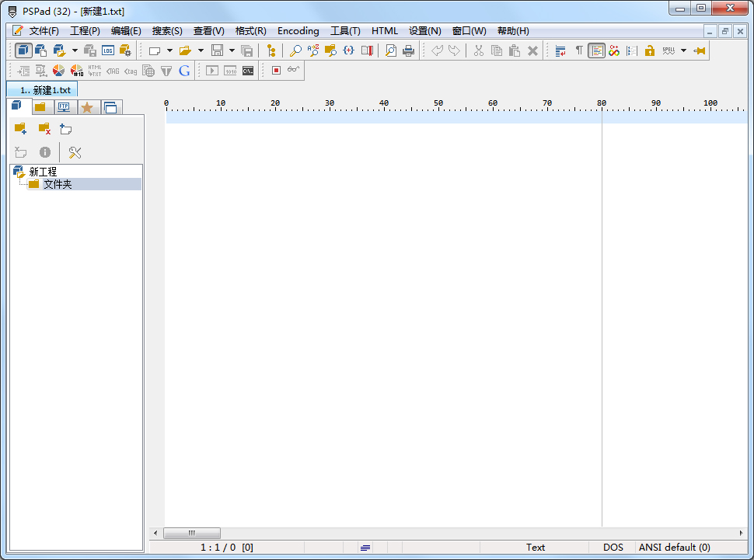Select the 新建1.txt document tab
Screen dimensions: 754x560
(42, 90)
